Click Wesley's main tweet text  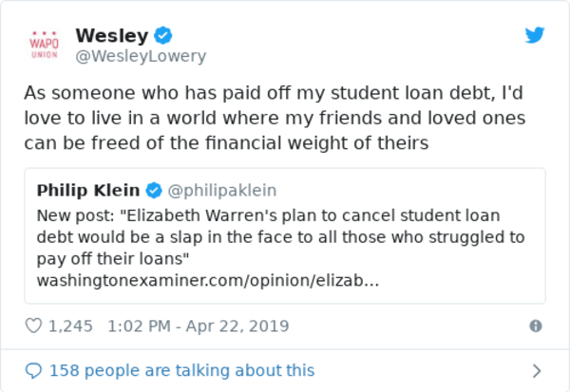click(x=249, y=120)
